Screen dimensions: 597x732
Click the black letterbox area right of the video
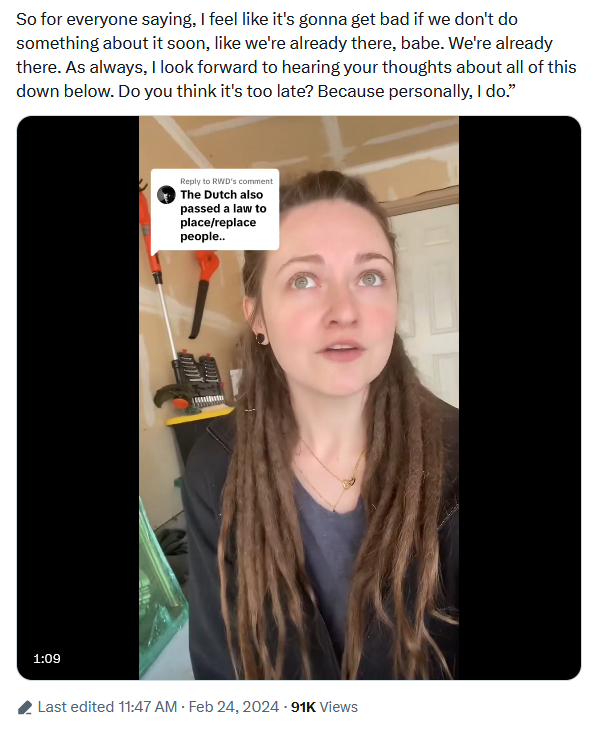[x=520, y=397]
